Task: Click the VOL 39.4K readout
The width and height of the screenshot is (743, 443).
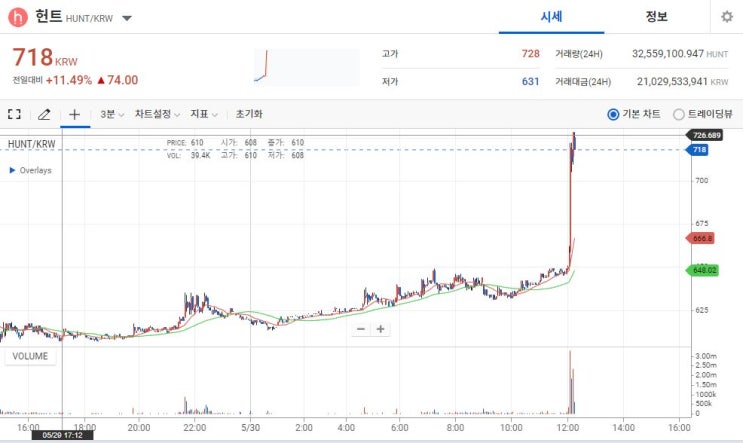Action: pos(189,155)
